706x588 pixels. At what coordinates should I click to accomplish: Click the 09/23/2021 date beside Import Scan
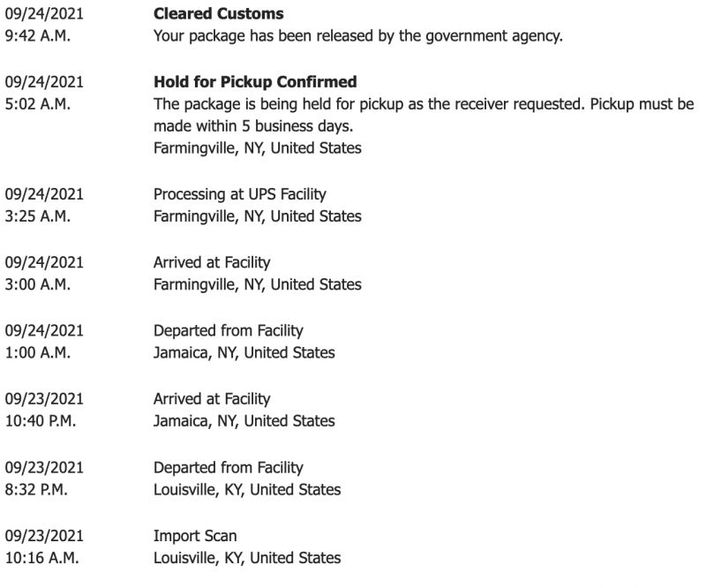[x=44, y=536]
